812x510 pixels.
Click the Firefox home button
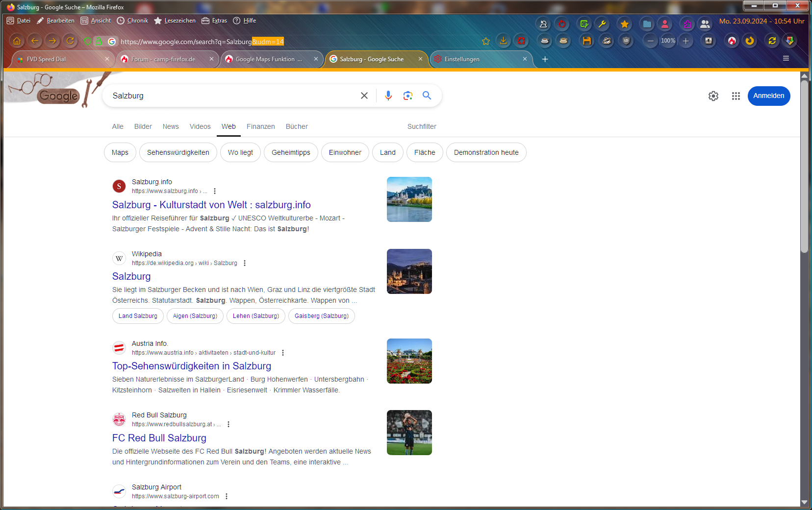tap(17, 41)
